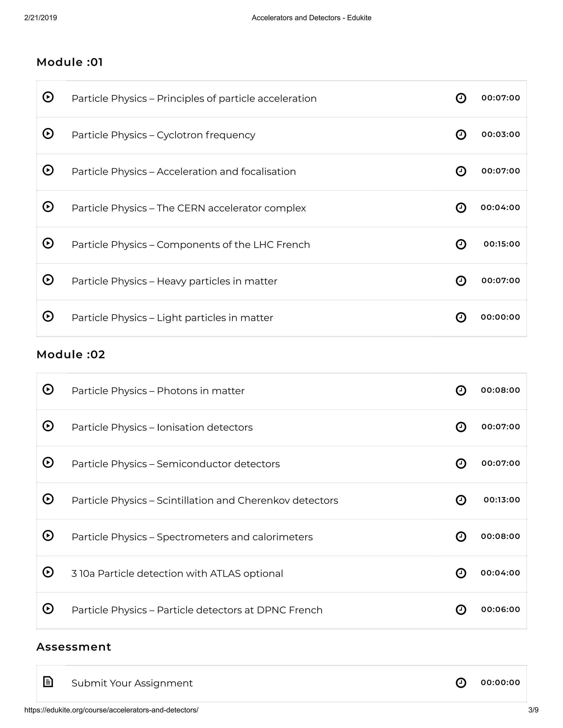Click play icon for ATLAS particle detection lesson
Image resolution: width=563 pixels, height=728 pixels.
click(x=48, y=572)
